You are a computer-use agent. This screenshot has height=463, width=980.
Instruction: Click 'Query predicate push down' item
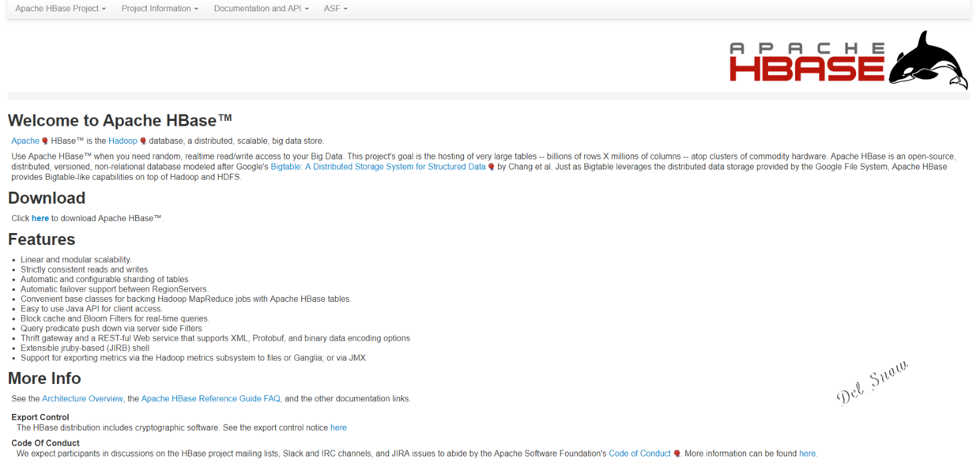click(x=111, y=328)
